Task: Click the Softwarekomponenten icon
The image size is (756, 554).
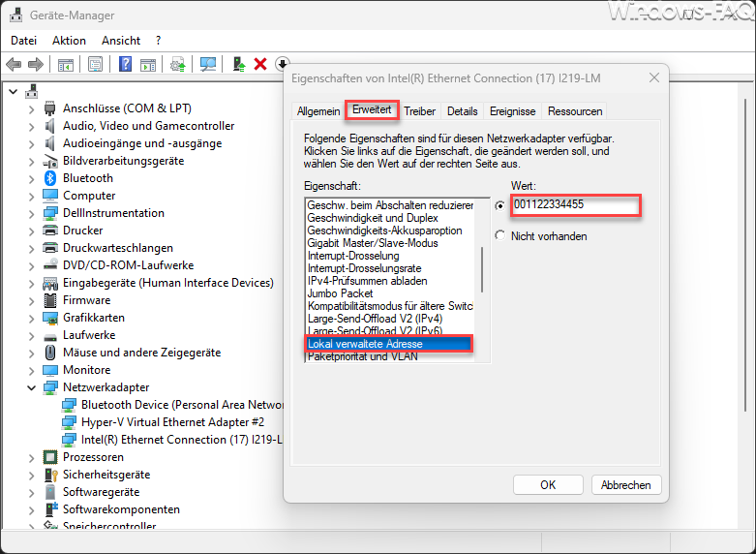Action: click(x=51, y=509)
